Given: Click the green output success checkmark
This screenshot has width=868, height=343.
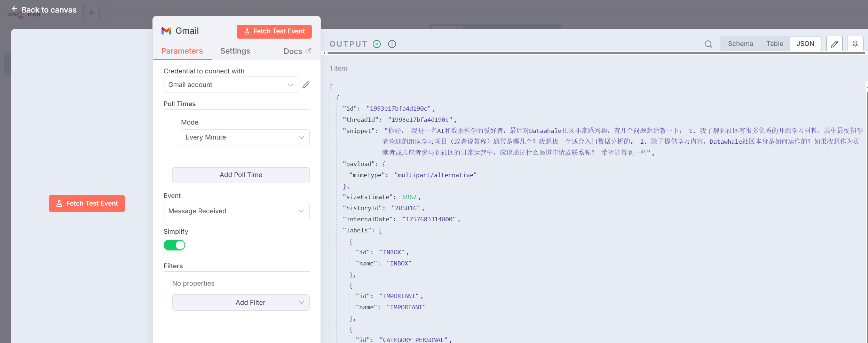Looking at the screenshot, I should 377,44.
